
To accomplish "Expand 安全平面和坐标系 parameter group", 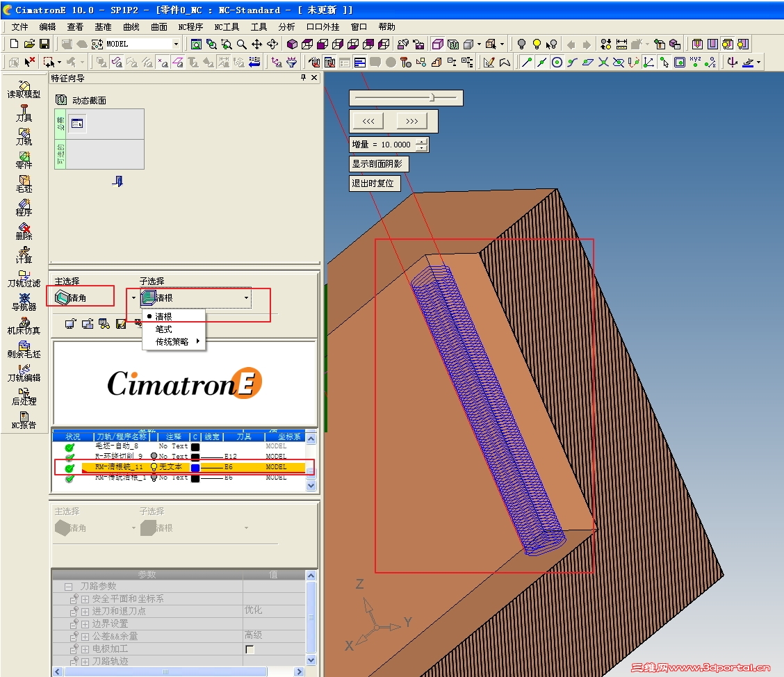I will click(x=85, y=599).
